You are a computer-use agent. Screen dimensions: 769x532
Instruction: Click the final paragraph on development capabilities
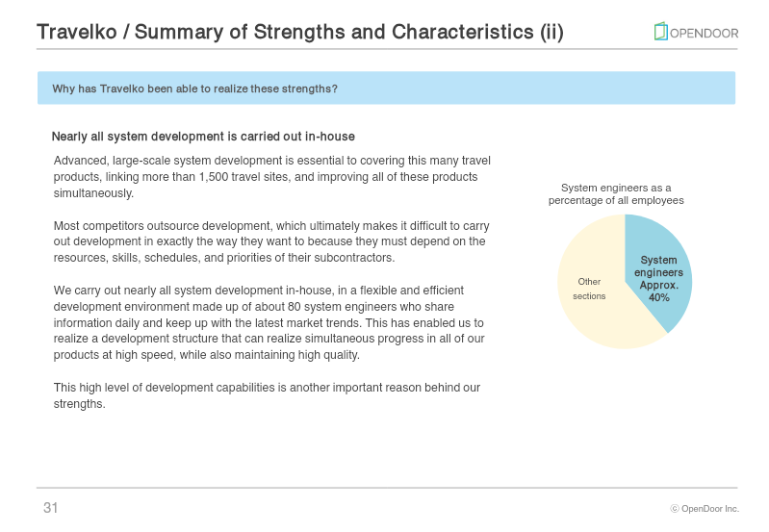267,395
